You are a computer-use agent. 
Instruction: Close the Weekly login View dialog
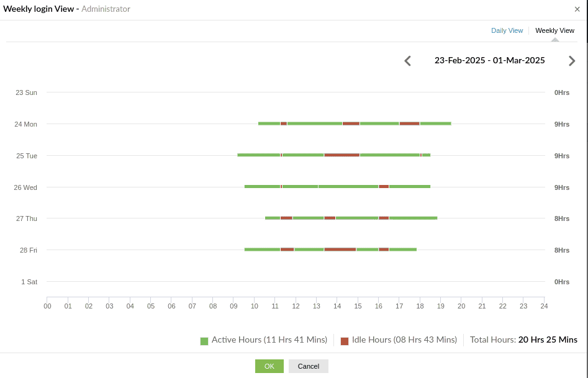click(x=577, y=9)
